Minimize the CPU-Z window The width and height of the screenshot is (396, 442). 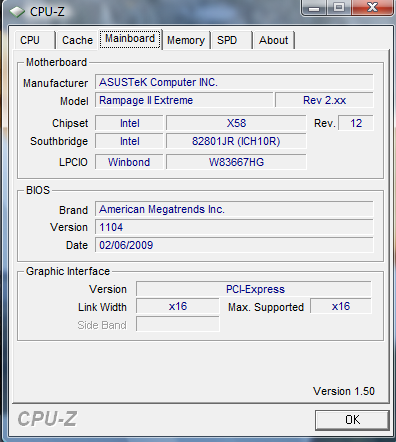tap(314, 7)
